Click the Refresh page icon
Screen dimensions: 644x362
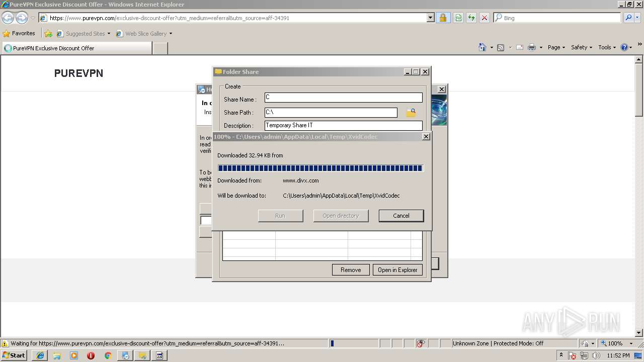pyautogui.click(x=471, y=18)
